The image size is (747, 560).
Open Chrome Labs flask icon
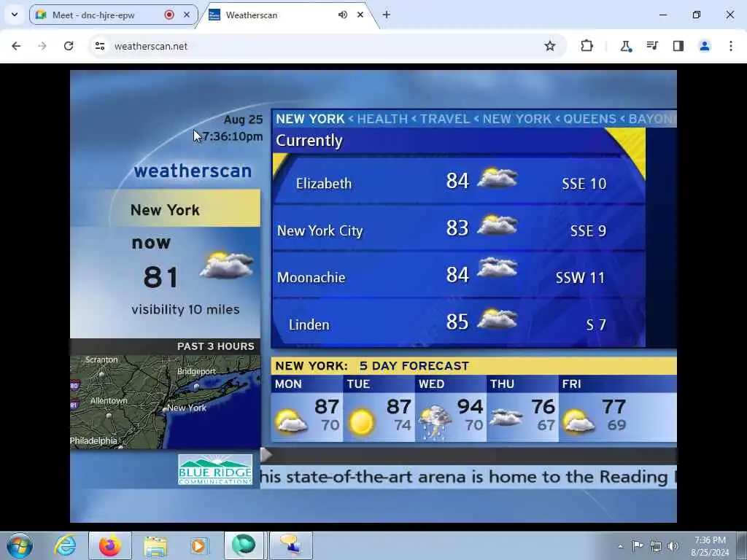coord(625,46)
